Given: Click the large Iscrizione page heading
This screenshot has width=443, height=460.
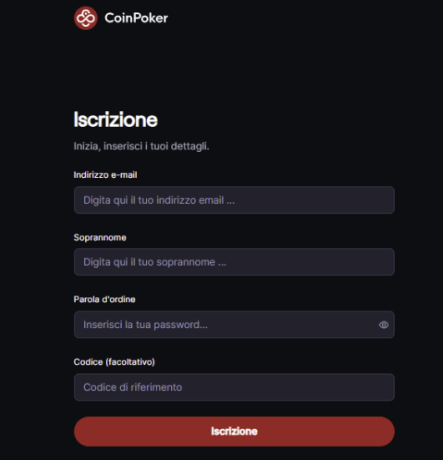Looking at the screenshot, I should [115, 120].
